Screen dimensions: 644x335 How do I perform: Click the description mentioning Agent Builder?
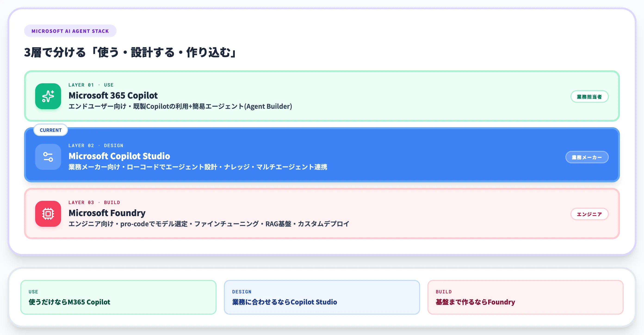point(180,106)
